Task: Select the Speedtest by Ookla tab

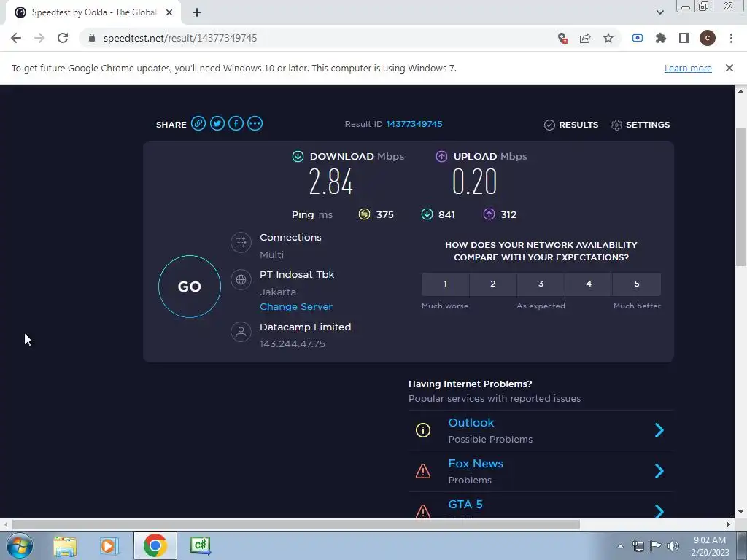Action: pyautogui.click(x=93, y=12)
